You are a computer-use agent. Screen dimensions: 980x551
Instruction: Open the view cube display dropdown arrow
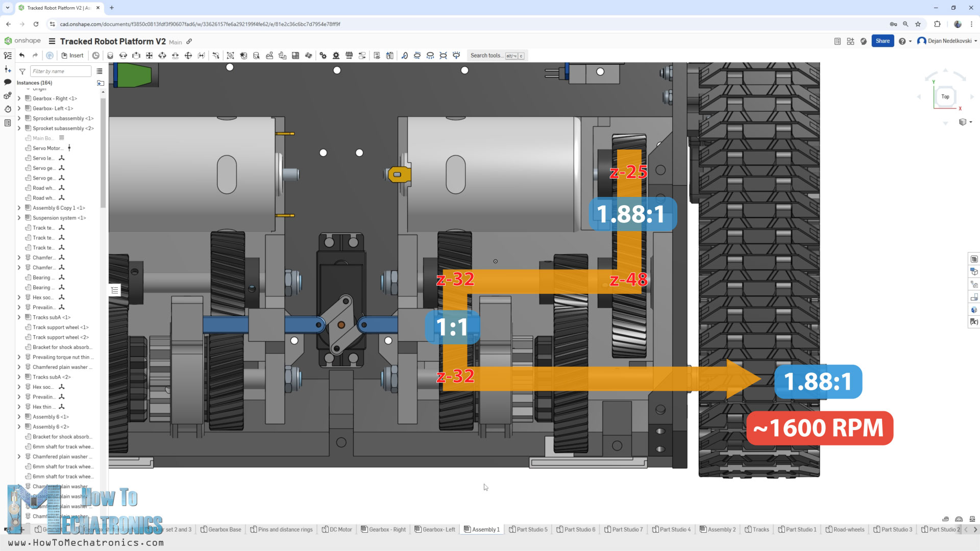970,122
